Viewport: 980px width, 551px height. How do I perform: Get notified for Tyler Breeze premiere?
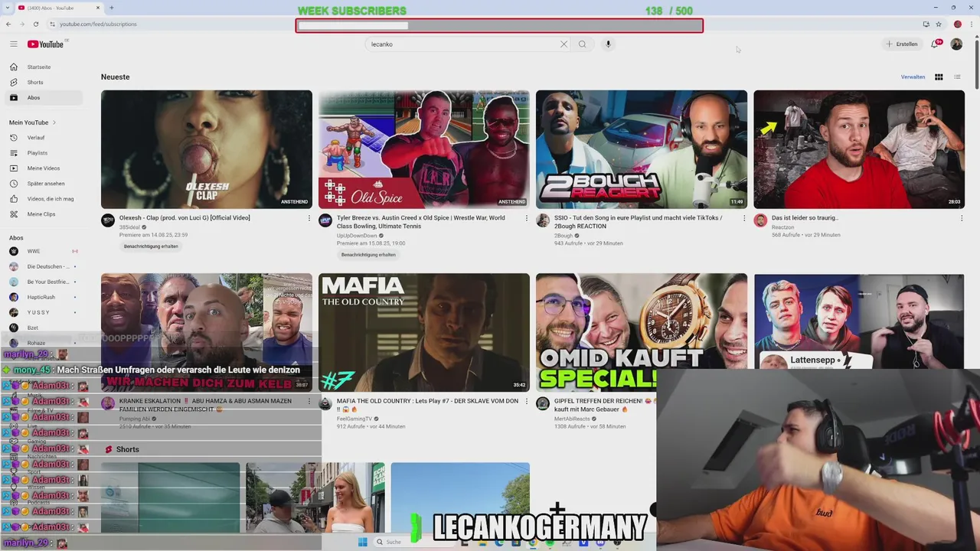tap(368, 255)
